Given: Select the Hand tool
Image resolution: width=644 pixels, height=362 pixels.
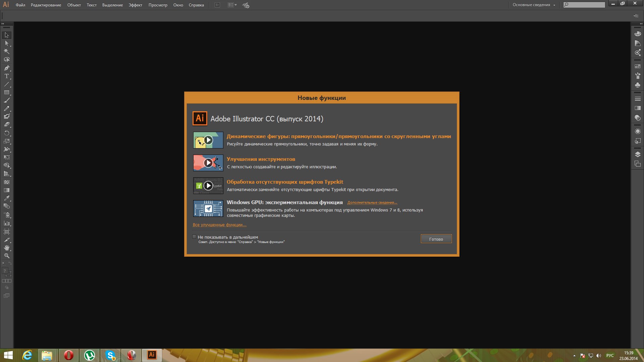Looking at the screenshot, I should (x=7, y=248).
